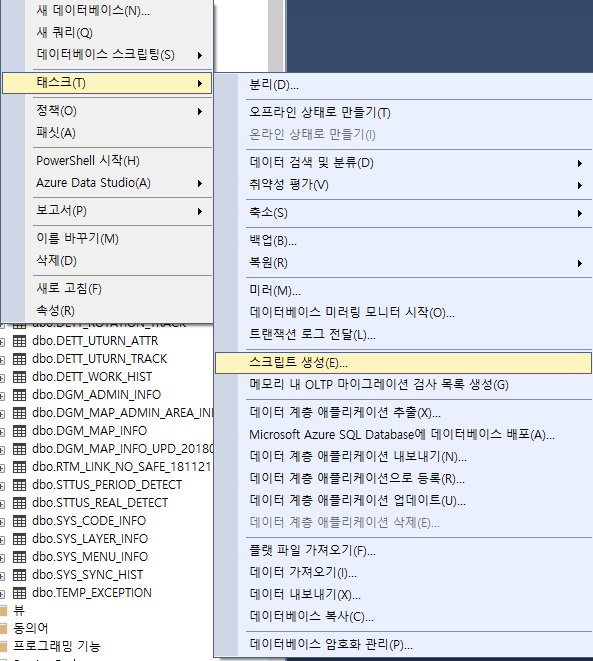Viewport: 593px width, 661px height.
Task: Click the folder icon next to 동의어
Action: [x=3, y=629]
